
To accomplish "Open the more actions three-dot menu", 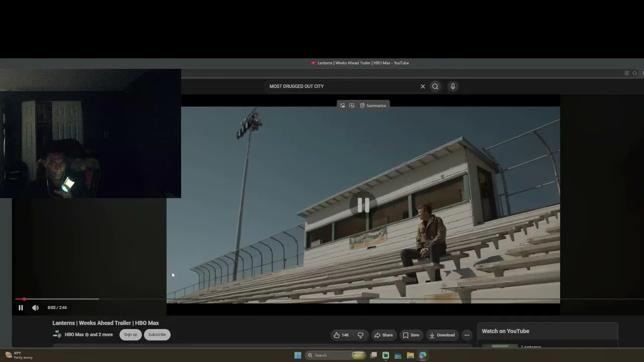I will [467, 335].
